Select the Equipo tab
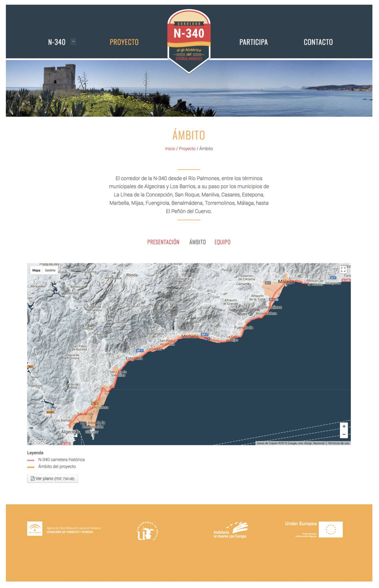Screen dimensions: 379x588 tap(222, 242)
